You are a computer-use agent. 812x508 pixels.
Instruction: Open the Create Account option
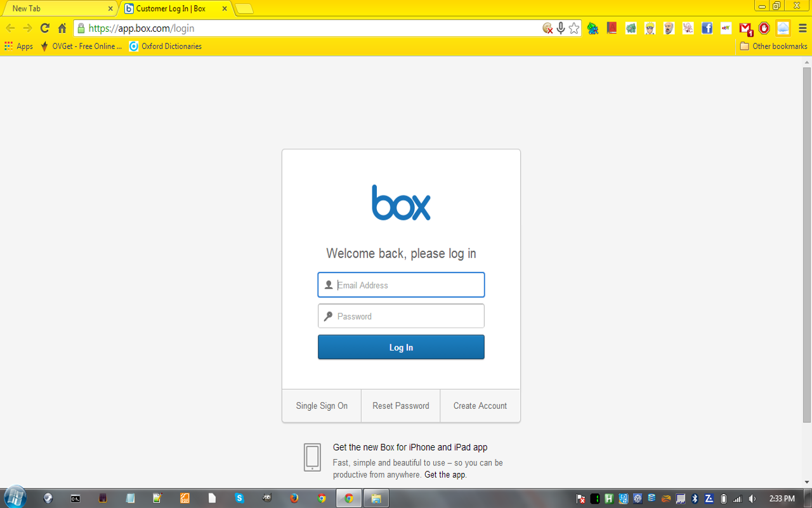tap(480, 406)
